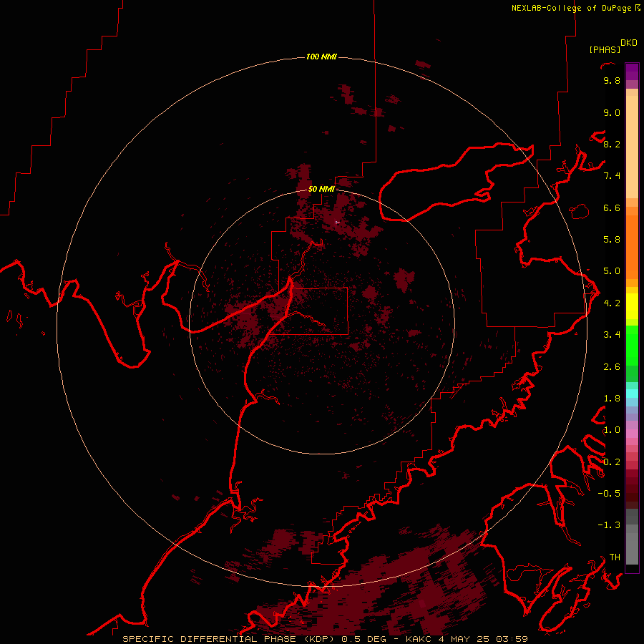This screenshot has height=644, width=644.
Task: Click the 6.6 value on the color scale
Action: point(612,208)
